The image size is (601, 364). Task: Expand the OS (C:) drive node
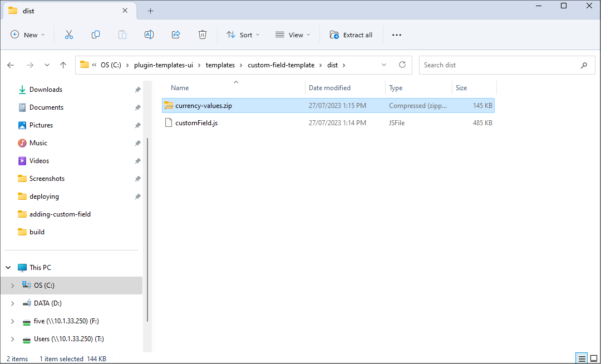click(x=12, y=286)
